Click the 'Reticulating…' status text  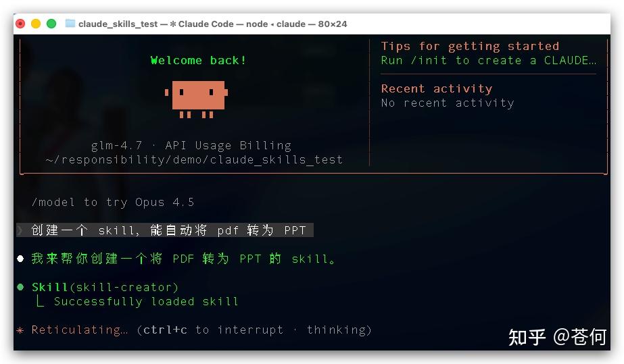point(80,330)
